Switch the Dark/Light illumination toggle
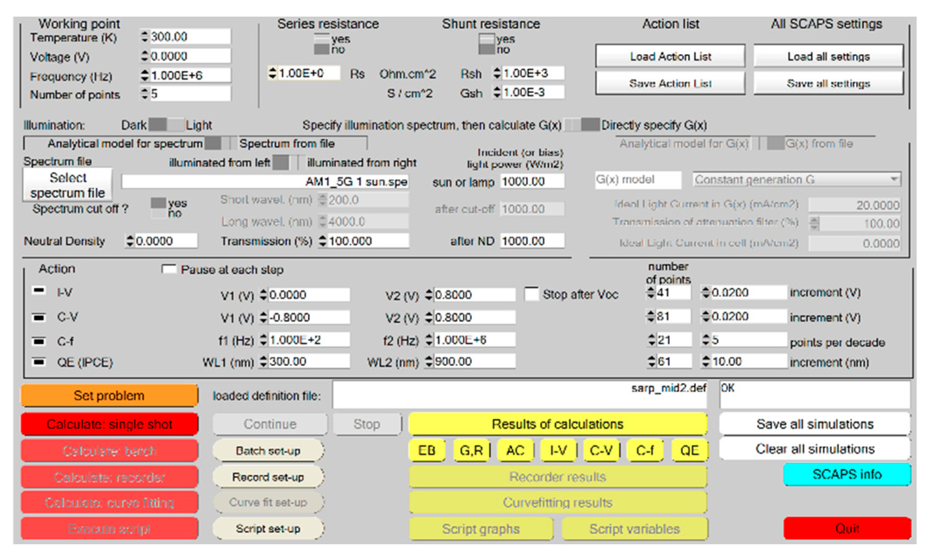This screenshot has height=560, width=925. 166,125
